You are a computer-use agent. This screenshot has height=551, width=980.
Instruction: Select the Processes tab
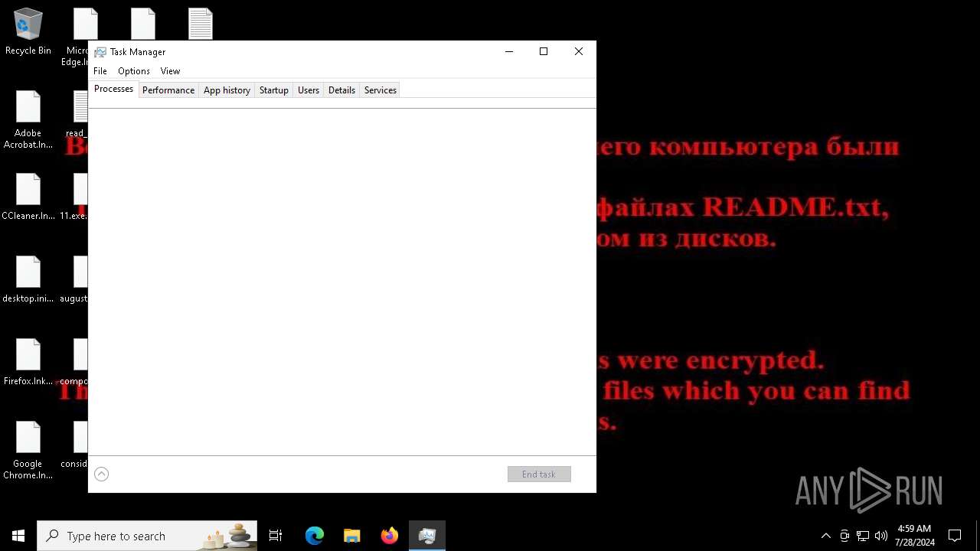coord(113,89)
